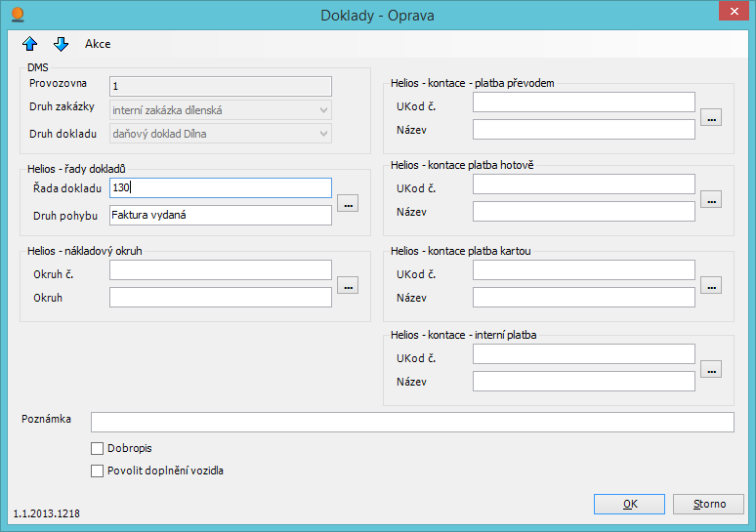The width and height of the screenshot is (756, 532).
Task: Click the Druh pohybu field
Action: tap(221, 215)
